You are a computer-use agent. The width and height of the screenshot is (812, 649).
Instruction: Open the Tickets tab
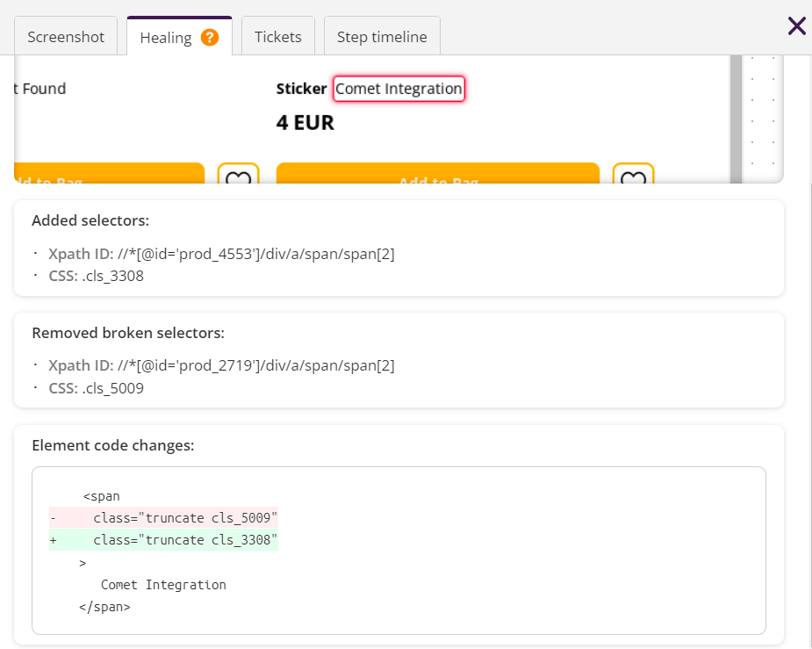coord(278,36)
